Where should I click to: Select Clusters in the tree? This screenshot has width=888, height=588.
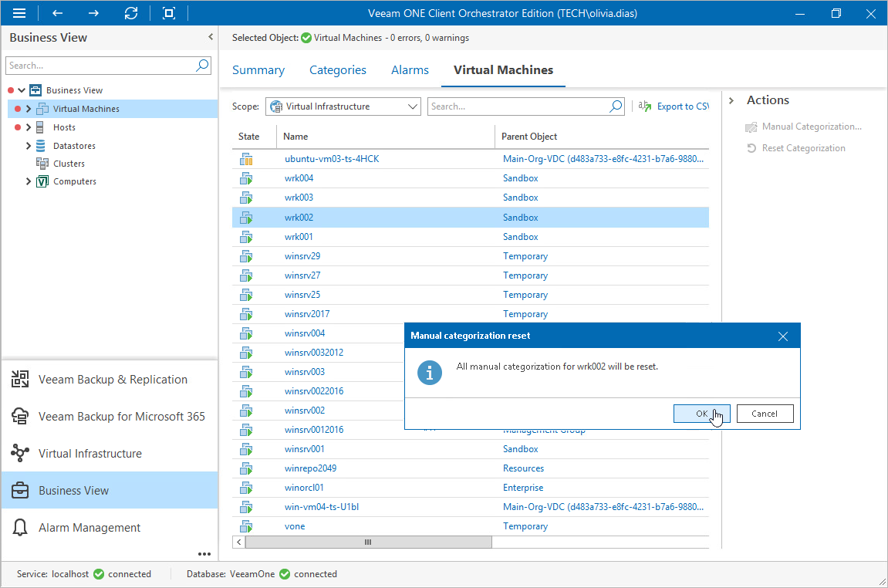pos(69,163)
